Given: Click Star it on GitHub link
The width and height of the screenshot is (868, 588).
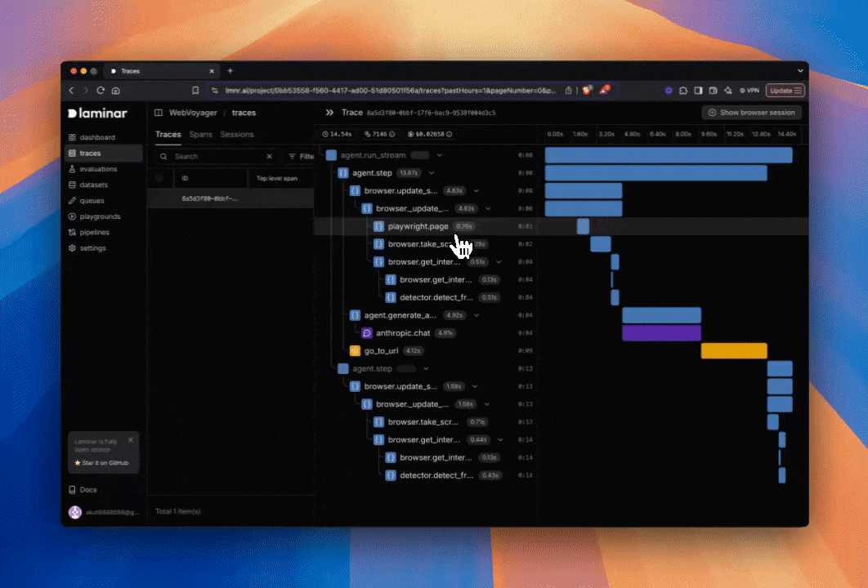Looking at the screenshot, I should click(x=102, y=463).
